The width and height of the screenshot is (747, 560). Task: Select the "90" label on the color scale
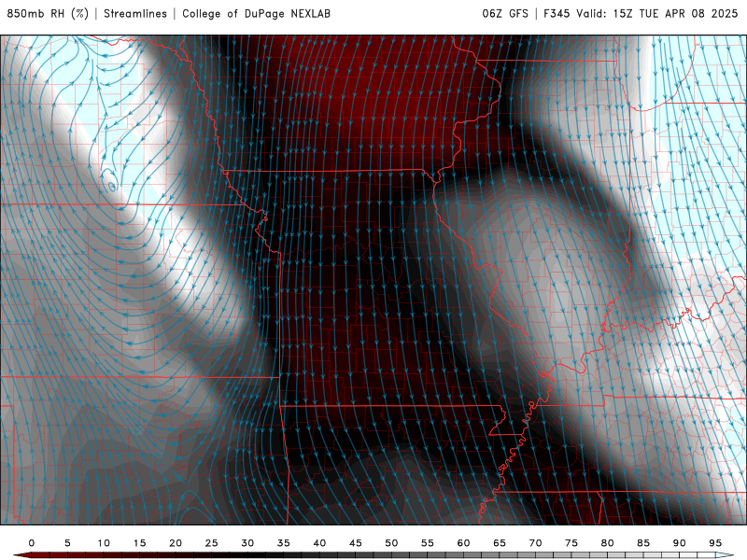[x=680, y=543]
